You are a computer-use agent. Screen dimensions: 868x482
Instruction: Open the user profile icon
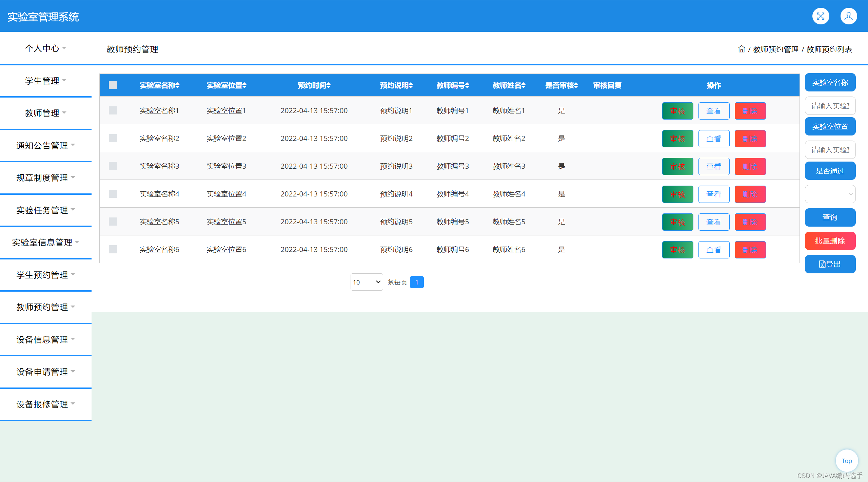849,16
